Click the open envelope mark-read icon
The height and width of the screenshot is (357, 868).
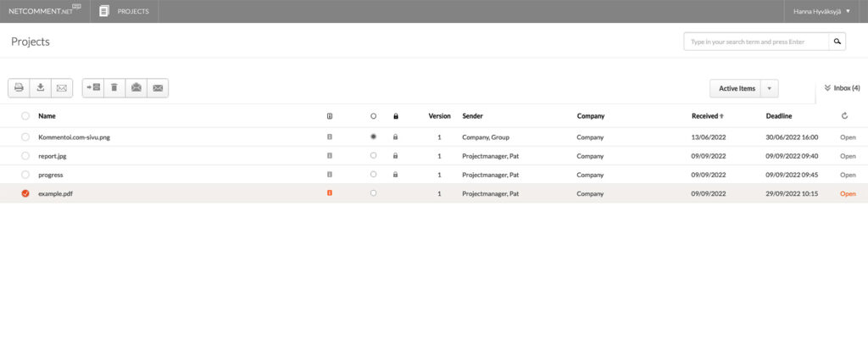click(136, 87)
